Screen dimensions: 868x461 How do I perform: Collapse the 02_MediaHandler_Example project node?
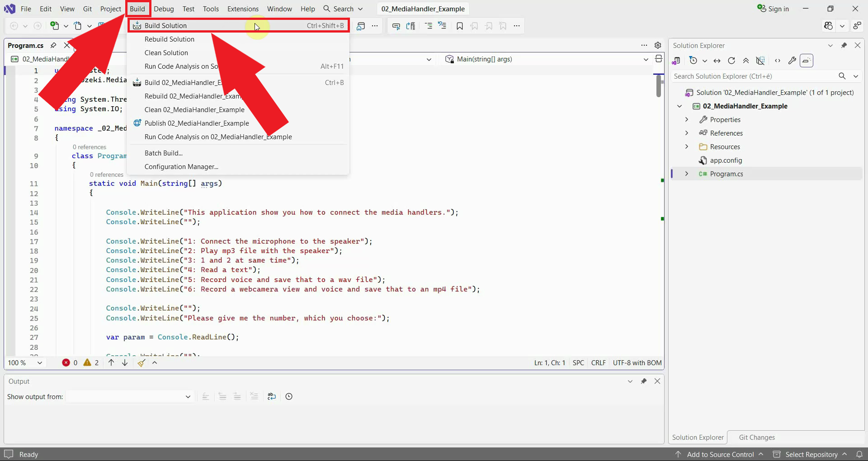click(679, 106)
